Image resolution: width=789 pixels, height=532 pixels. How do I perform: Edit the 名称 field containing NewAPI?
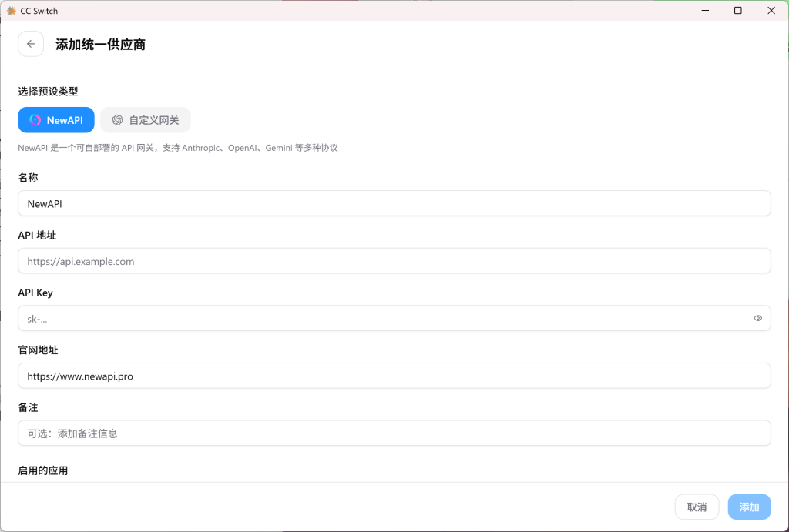tap(394, 204)
